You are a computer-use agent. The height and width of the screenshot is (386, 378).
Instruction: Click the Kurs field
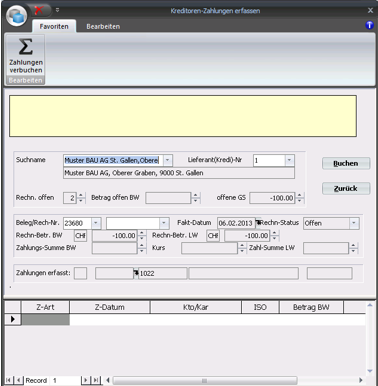point(209,248)
